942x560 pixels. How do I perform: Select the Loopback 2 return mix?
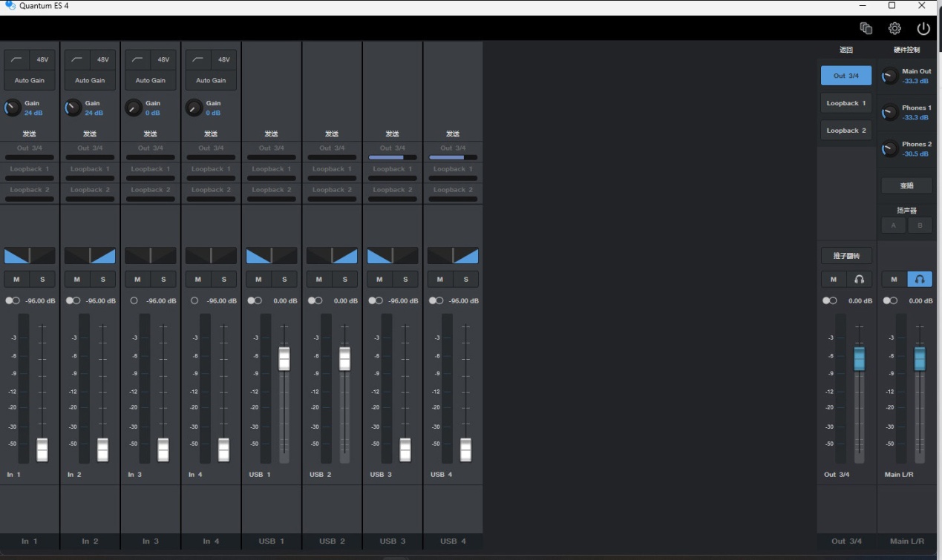coord(846,131)
